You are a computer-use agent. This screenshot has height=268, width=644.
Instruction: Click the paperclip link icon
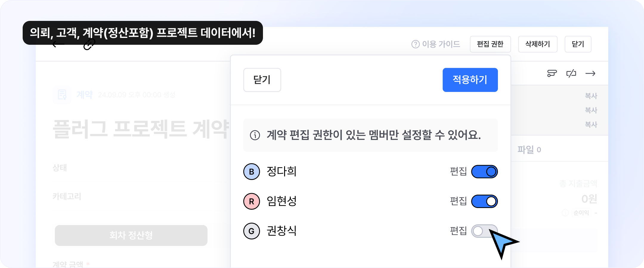point(89,45)
